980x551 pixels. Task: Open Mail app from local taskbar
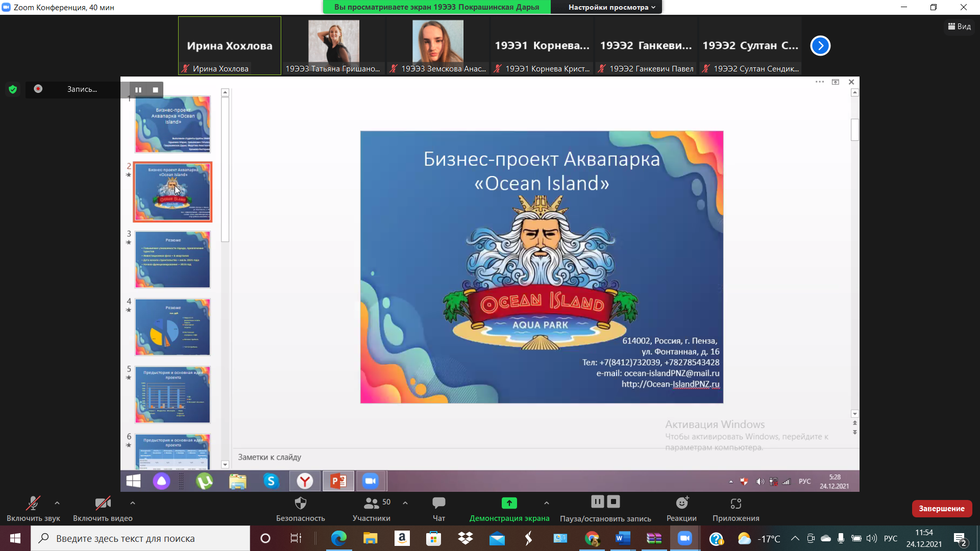pos(497,538)
